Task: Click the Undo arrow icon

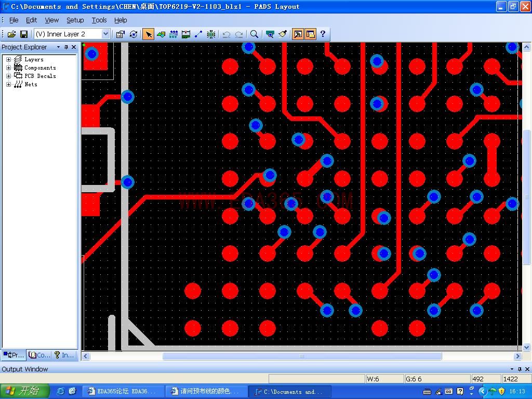Action: point(227,34)
